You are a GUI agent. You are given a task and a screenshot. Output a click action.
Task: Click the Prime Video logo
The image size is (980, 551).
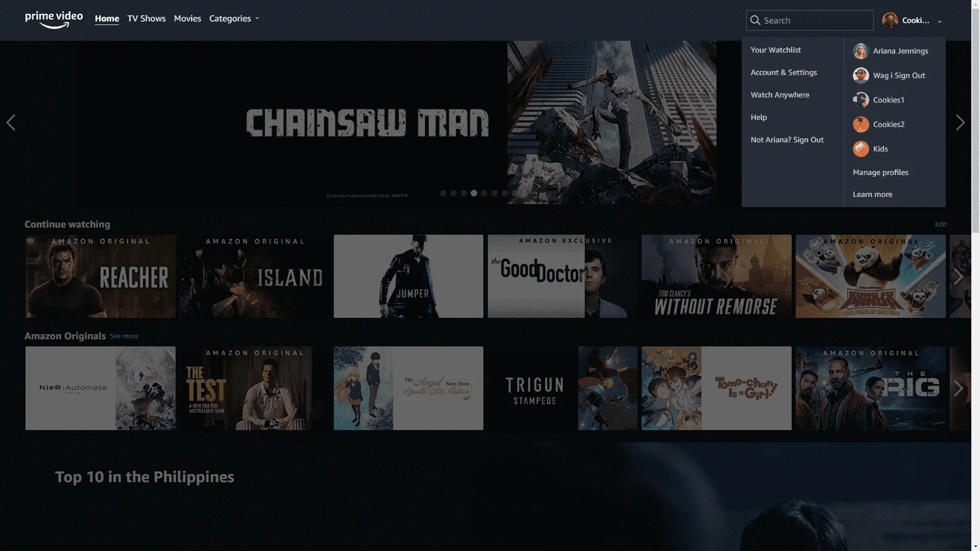click(x=54, y=20)
